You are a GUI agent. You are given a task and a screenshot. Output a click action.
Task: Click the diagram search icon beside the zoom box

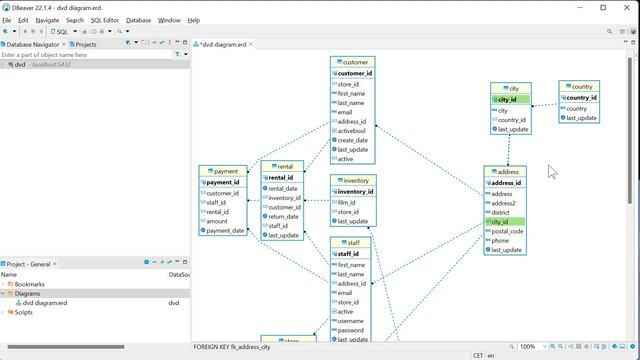pos(511,347)
